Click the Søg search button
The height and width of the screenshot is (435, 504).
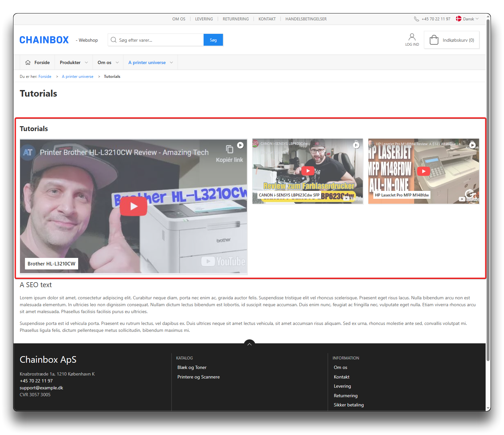[x=213, y=40]
